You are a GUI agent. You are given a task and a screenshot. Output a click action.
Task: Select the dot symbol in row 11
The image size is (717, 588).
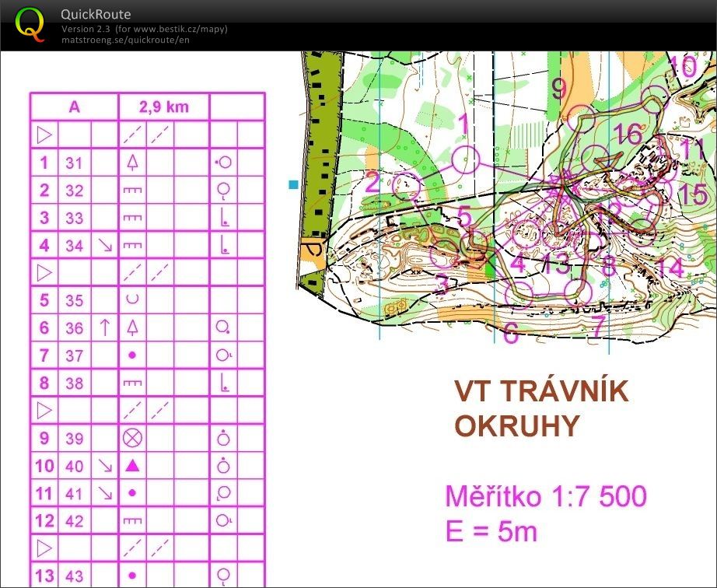pyautogui.click(x=133, y=493)
